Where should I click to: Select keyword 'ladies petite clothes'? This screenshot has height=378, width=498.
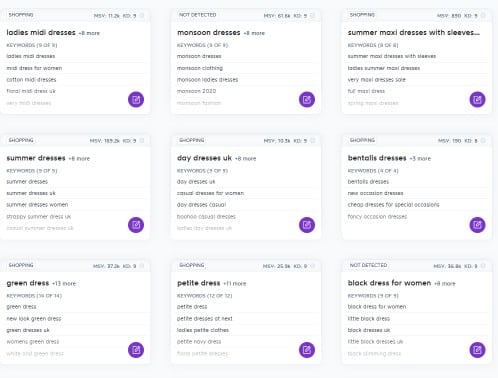tap(203, 330)
